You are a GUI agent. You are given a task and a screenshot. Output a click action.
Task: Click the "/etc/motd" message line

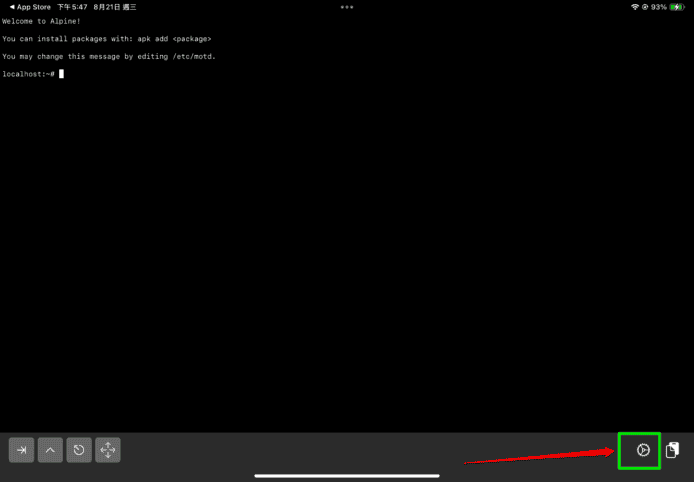coord(108,56)
